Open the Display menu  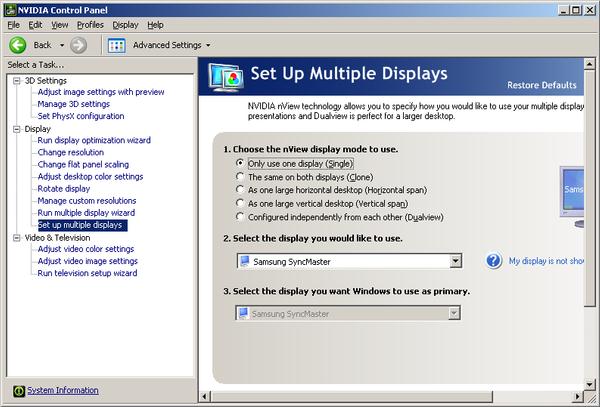125,25
